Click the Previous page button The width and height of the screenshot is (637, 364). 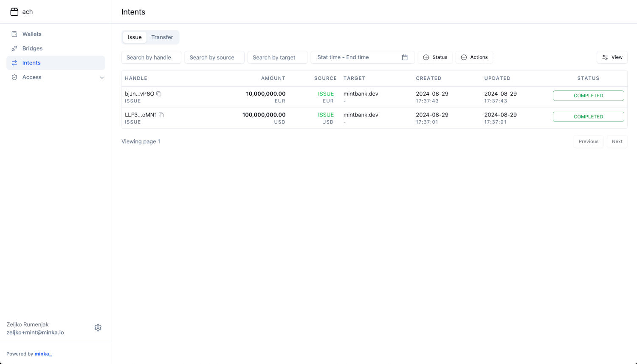point(588,141)
